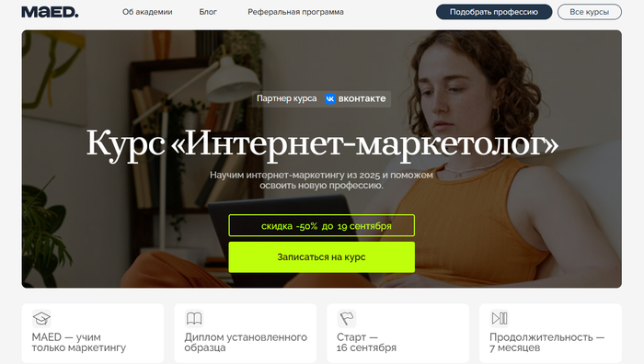This screenshot has height=364, width=644.
Task: Click Записаться на курс button
Action: [322, 257]
